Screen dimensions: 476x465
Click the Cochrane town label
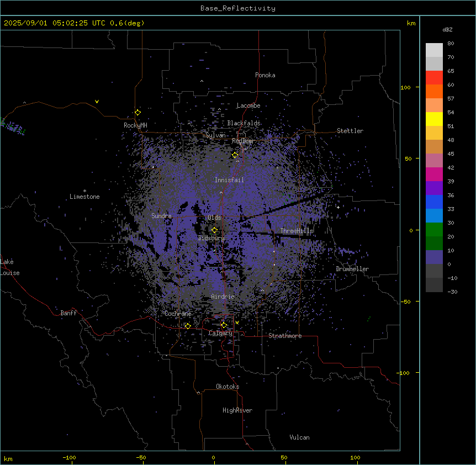pos(178,314)
